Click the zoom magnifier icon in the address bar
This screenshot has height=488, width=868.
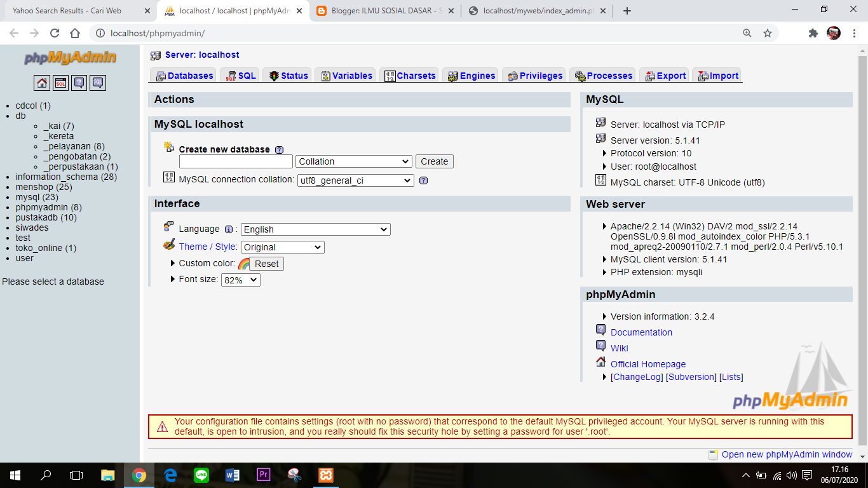pyautogui.click(x=747, y=33)
